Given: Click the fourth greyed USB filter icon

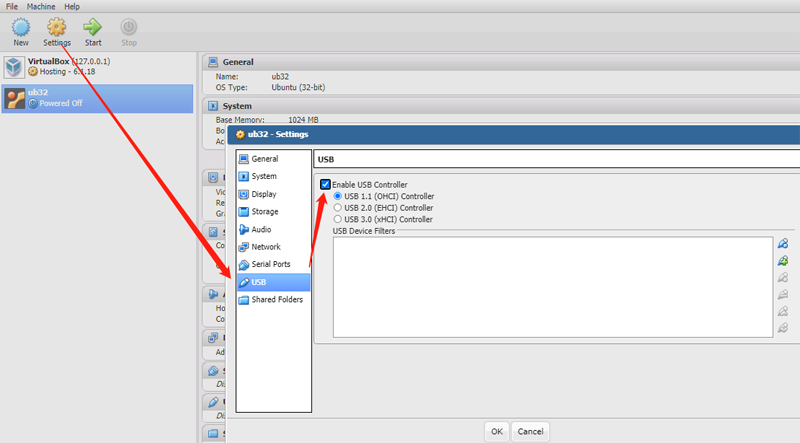Looking at the screenshot, I should click(783, 294).
